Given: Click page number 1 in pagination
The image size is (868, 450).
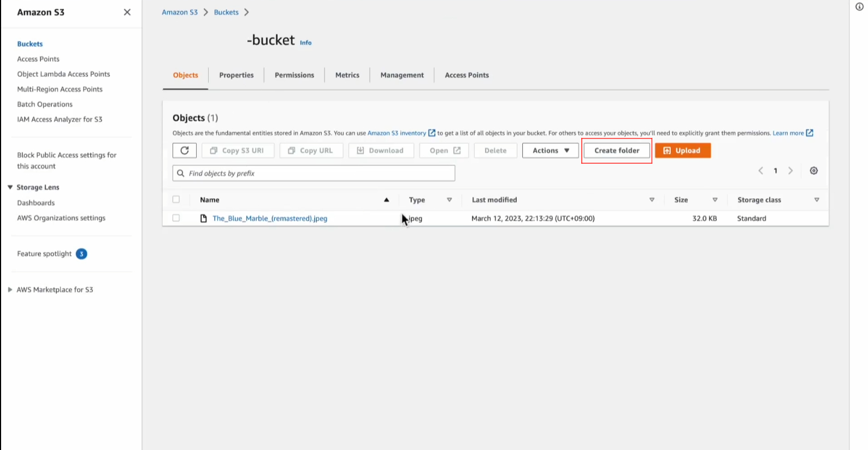Looking at the screenshot, I should (x=775, y=171).
